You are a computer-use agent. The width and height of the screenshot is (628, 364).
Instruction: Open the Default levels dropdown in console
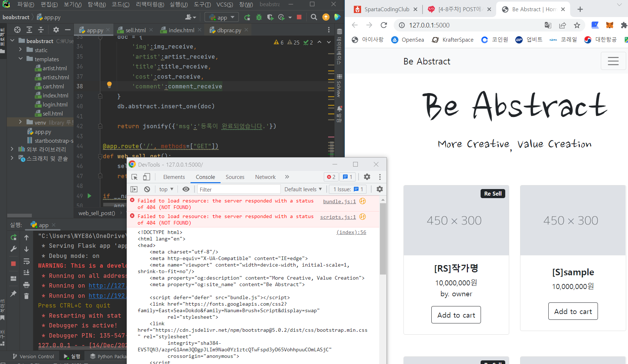pyautogui.click(x=303, y=189)
